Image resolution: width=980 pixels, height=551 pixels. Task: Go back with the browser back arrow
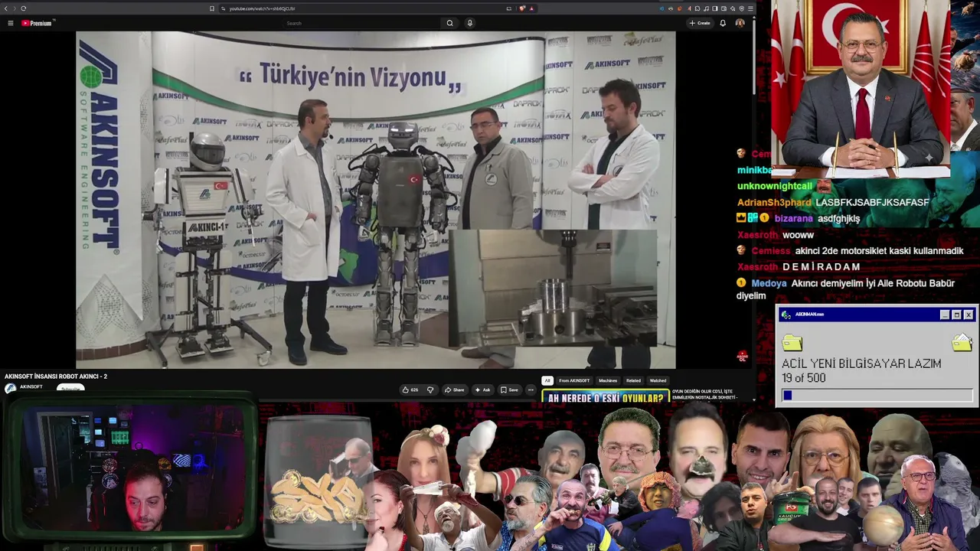click(x=6, y=8)
